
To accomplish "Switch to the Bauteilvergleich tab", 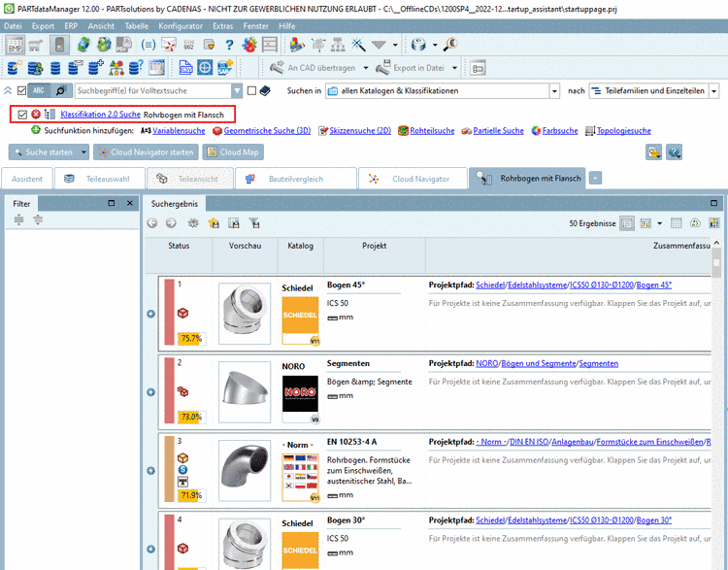I will (x=296, y=179).
